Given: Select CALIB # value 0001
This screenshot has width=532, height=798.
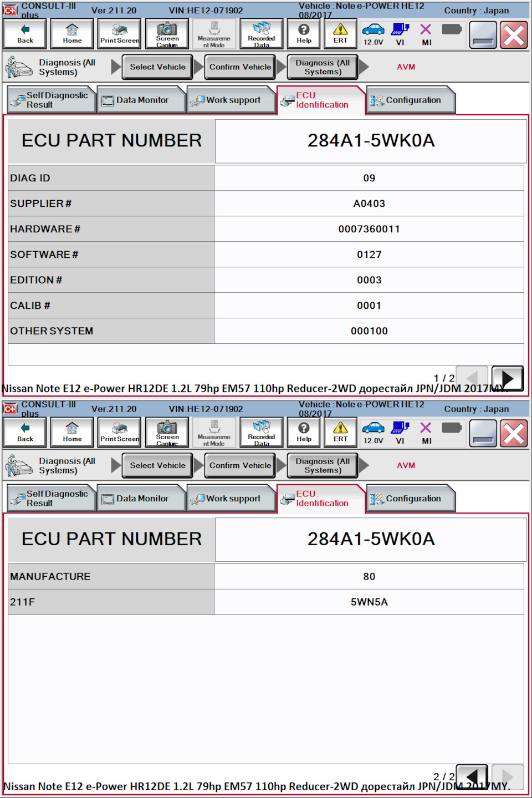Looking at the screenshot, I should coord(369,306).
